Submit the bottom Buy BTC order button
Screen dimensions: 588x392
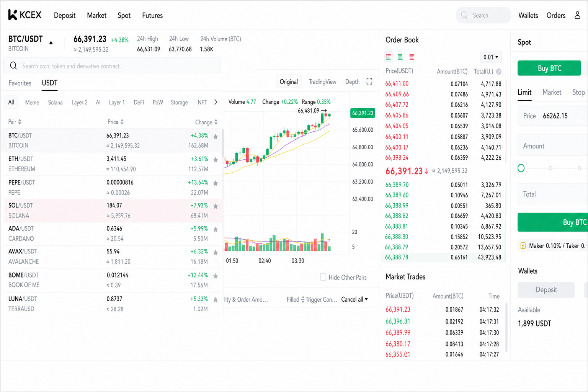click(553, 222)
